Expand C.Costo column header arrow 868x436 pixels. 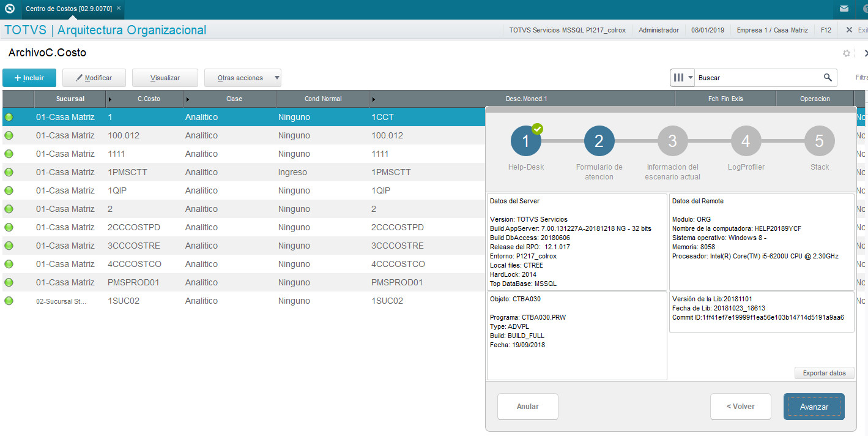point(110,99)
